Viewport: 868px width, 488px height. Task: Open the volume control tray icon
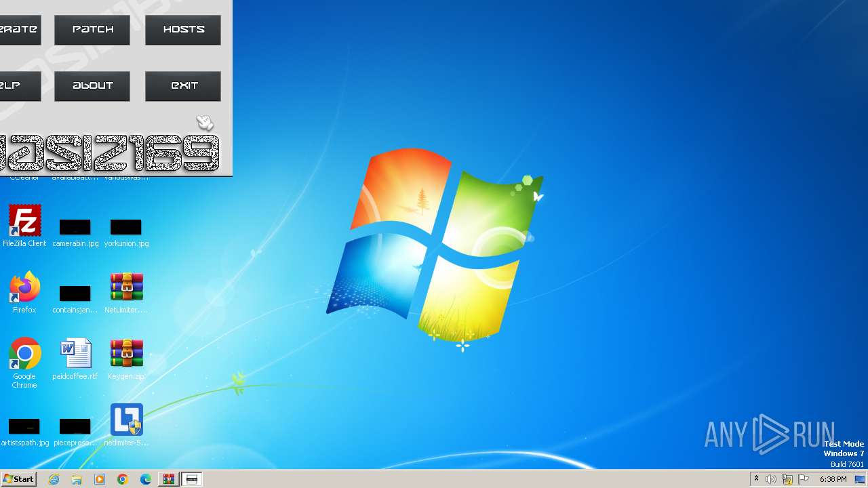coord(771,479)
